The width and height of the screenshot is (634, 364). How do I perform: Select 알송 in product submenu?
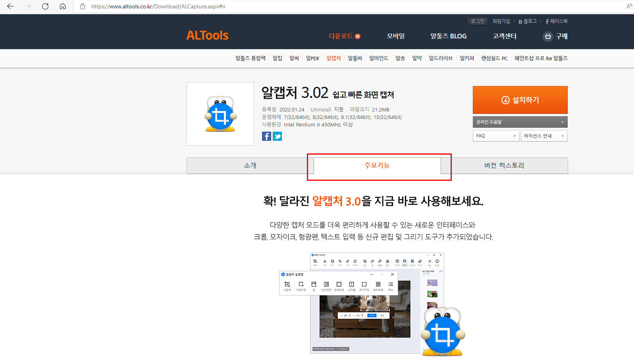[x=400, y=58]
